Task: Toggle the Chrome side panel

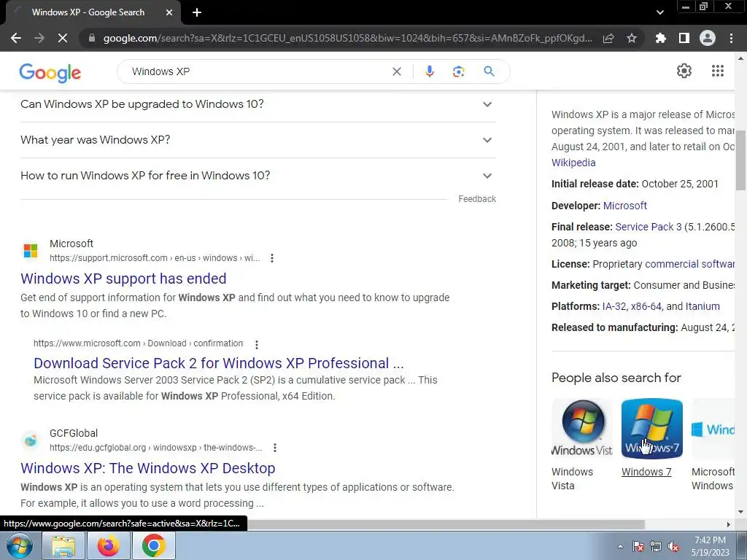Action: [x=684, y=38]
